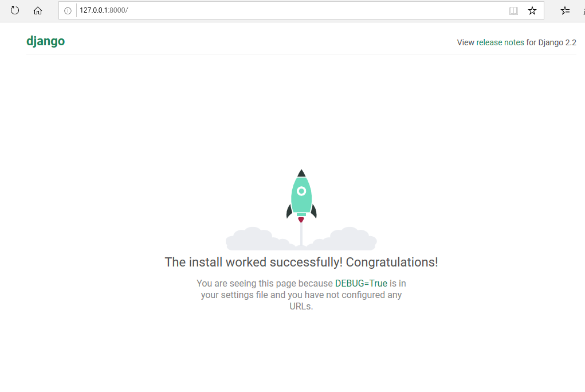Screen dimensions: 585x392
Task: Open the release notes link
Action: click(500, 42)
